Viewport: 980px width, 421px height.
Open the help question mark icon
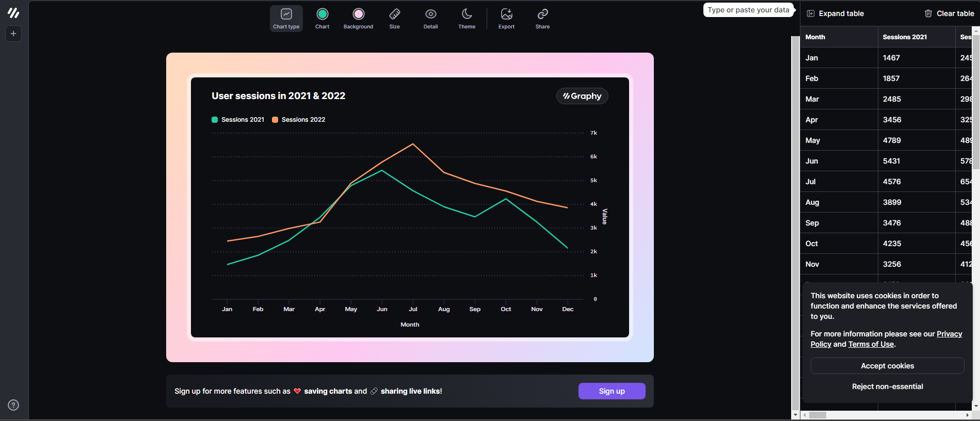coord(13,405)
